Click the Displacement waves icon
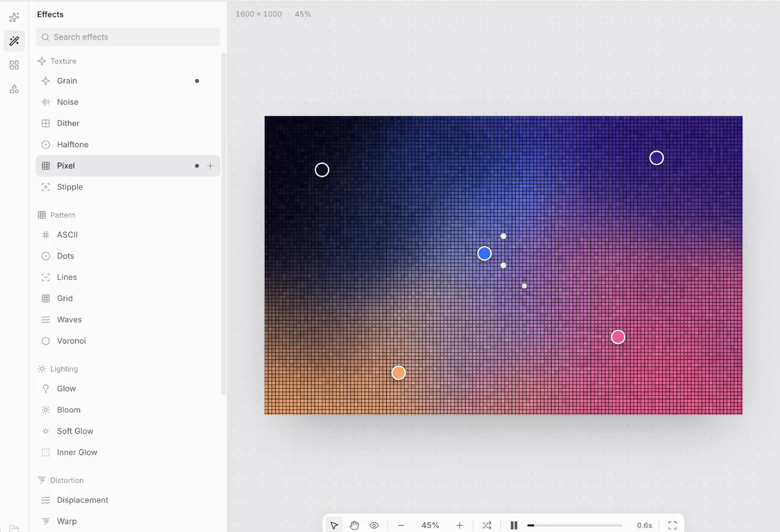 [x=45, y=500]
